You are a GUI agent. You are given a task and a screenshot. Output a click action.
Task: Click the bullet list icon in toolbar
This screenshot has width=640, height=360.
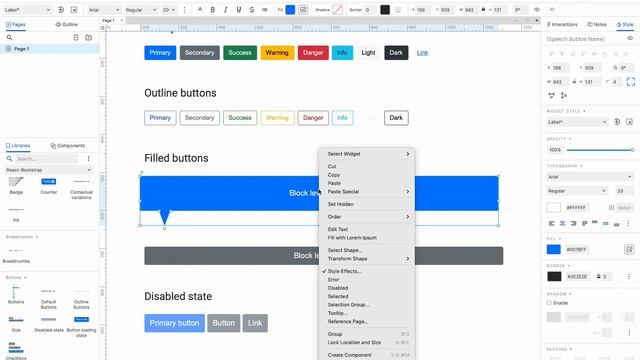tap(265, 9)
